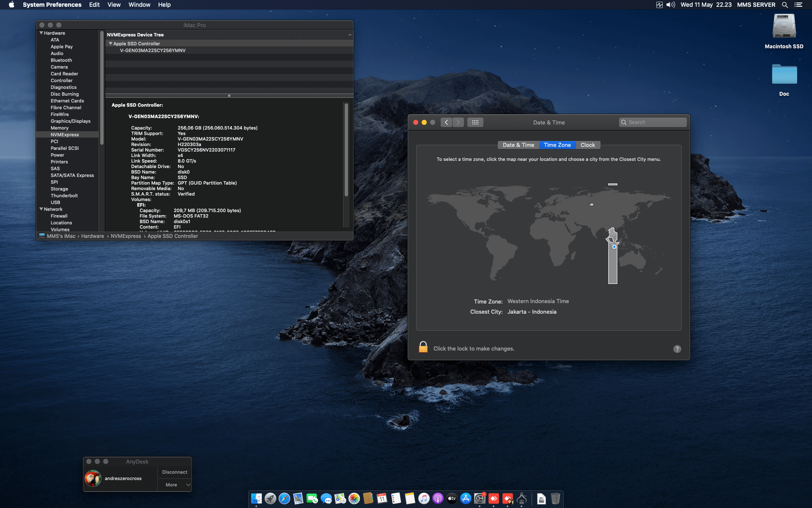This screenshot has width=812, height=508.
Task: Launch the Podcasts app from the Dock
Action: pyautogui.click(x=439, y=499)
